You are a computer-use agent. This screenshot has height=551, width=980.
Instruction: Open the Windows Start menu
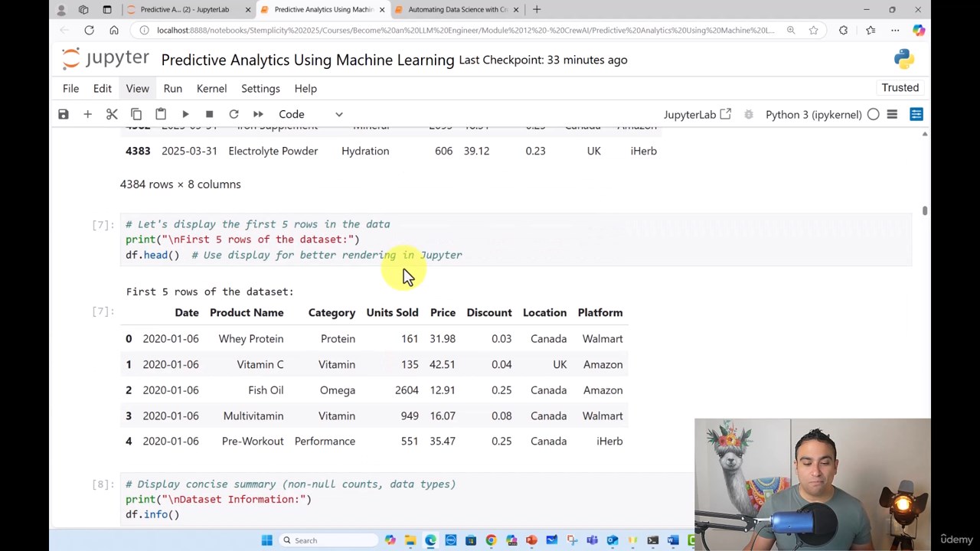pos(266,540)
